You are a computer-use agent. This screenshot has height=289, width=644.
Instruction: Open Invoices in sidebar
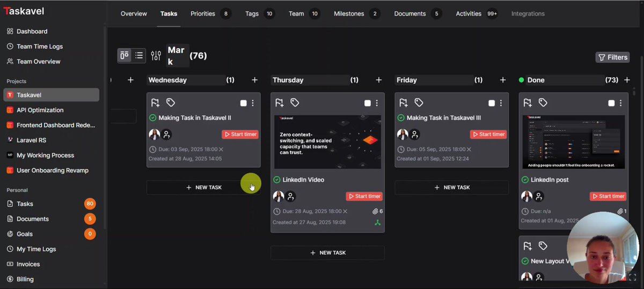point(28,264)
